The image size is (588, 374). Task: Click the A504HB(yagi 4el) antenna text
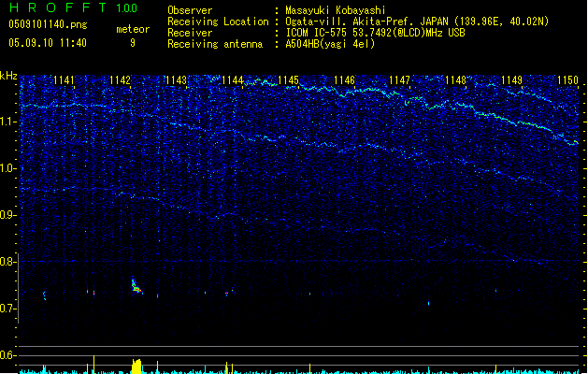[330, 44]
